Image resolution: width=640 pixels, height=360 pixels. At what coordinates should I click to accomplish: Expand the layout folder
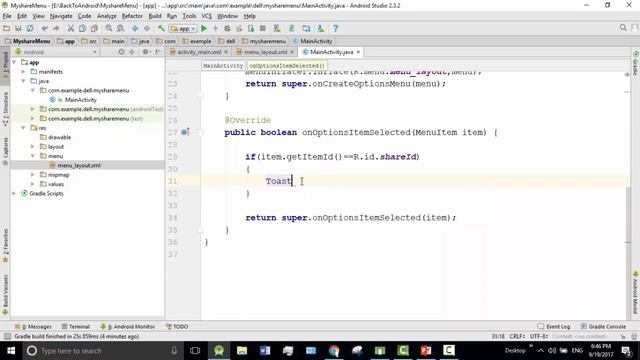point(33,147)
